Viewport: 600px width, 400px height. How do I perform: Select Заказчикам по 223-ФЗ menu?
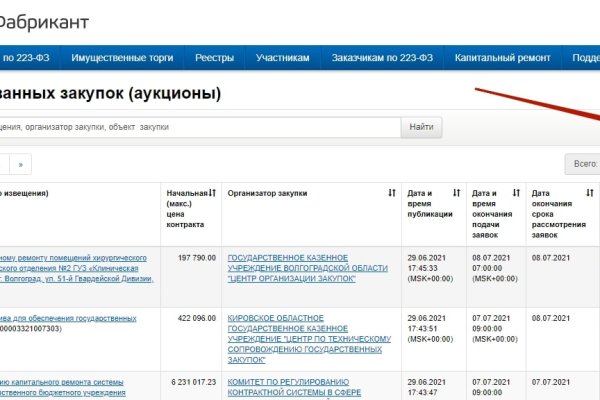point(381,58)
